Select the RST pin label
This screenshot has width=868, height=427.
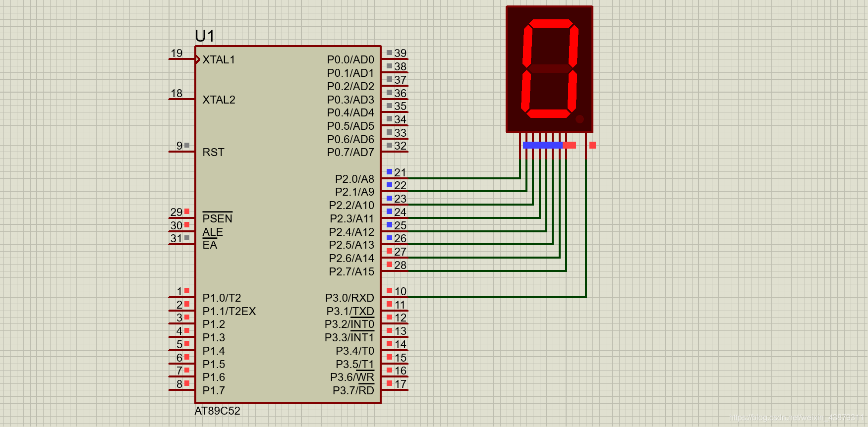point(213,152)
